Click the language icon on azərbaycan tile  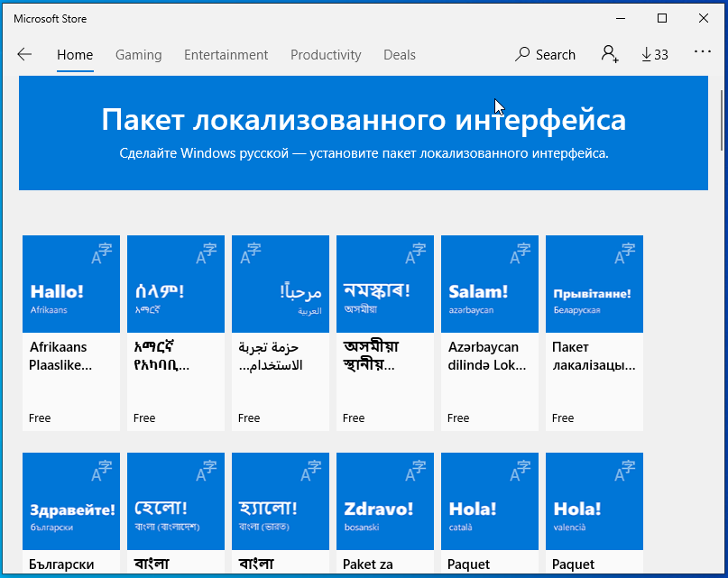coord(520,253)
